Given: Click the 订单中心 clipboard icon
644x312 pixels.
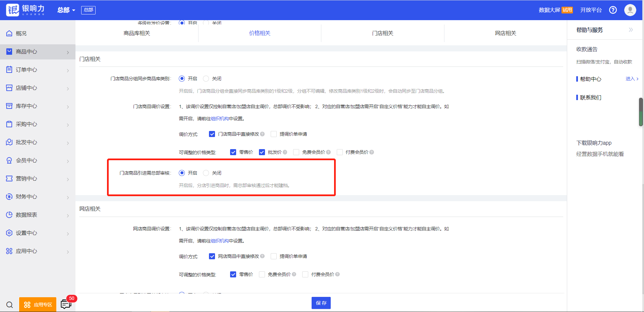Looking at the screenshot, I should (9, 70).
